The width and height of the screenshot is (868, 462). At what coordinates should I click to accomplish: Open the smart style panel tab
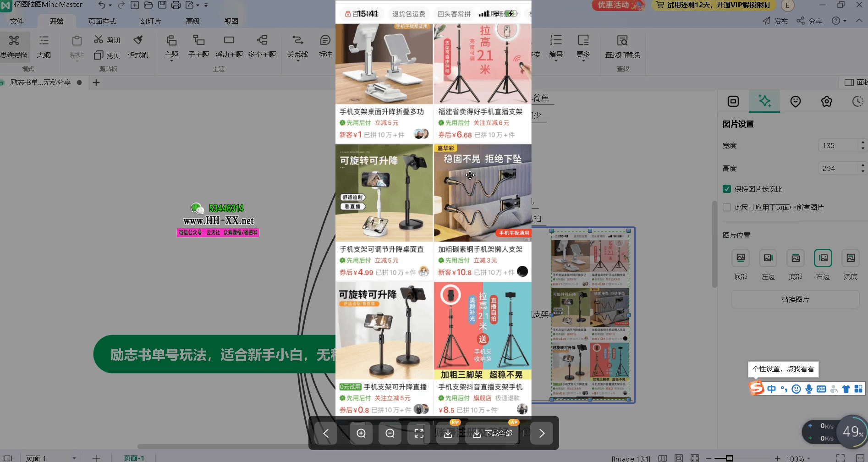764,101
